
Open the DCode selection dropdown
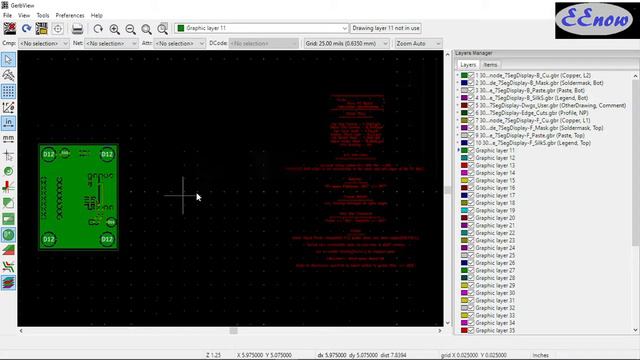pyautogui.click(x=263, y=43)
